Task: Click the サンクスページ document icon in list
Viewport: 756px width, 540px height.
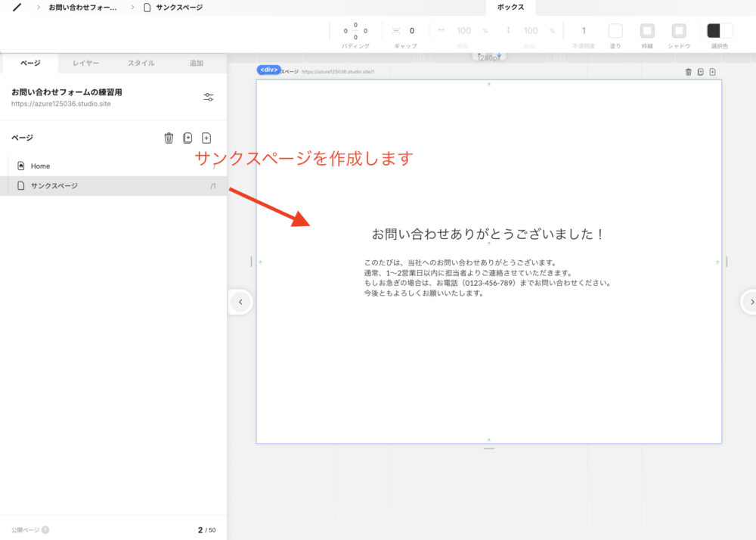Action: 20,185
